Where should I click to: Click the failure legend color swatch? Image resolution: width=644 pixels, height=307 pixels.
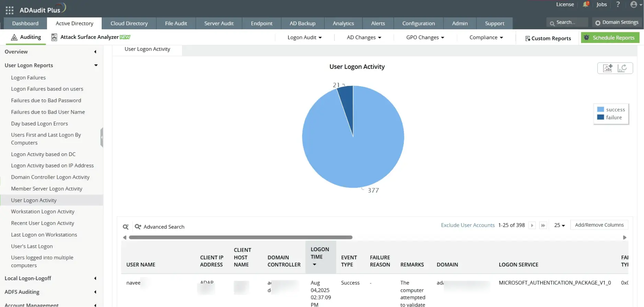coord(600,117)
